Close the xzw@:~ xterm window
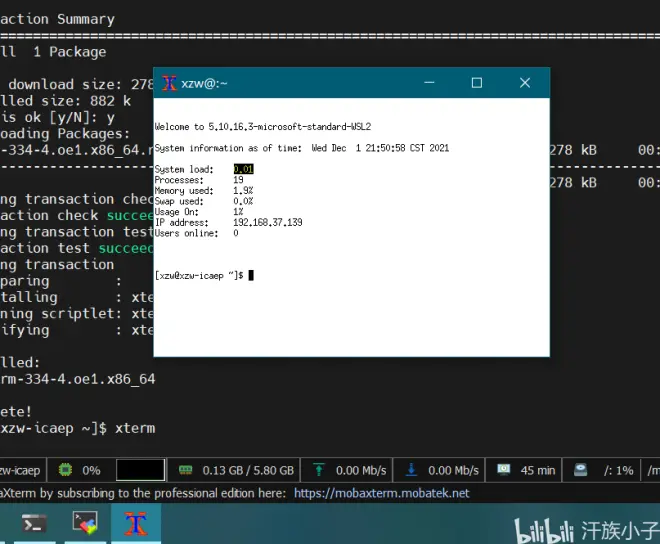 click(x=524, y=83)
